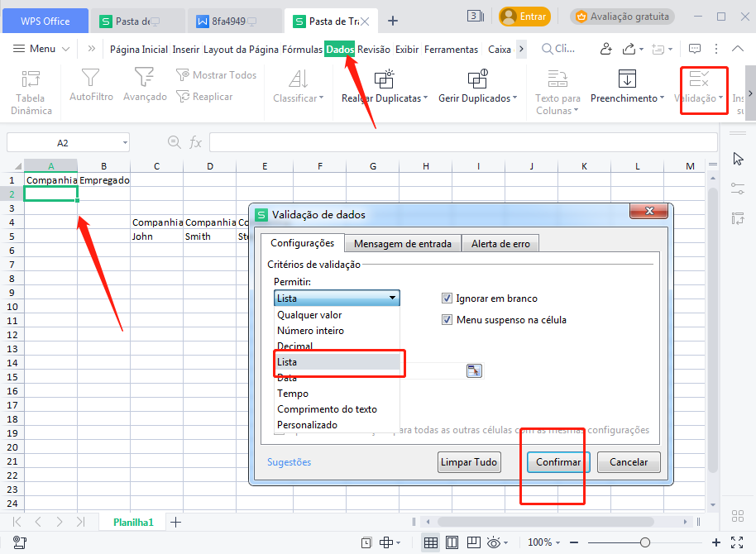The height and width of the screenshot is (554, 756).
Task: Toggle the Ignorar em branco checkbox
Action: (447, 298)
